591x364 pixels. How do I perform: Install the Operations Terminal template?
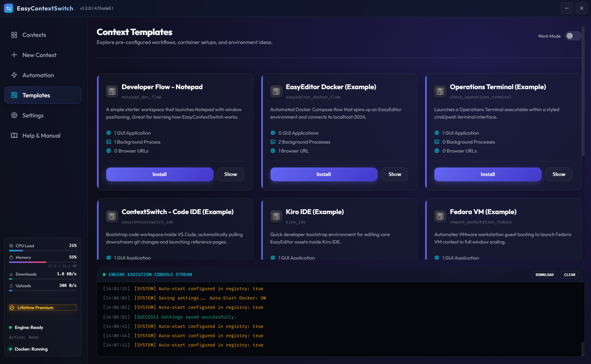(488, 174)
